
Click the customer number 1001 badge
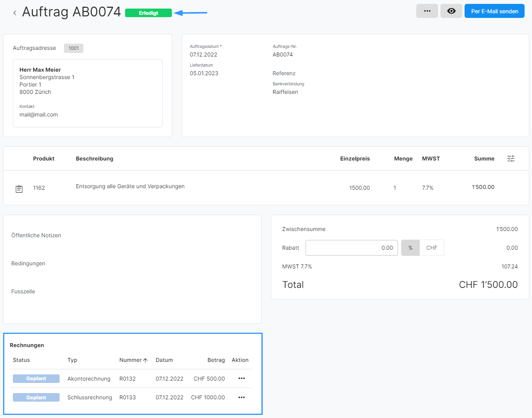pos(73,48)
